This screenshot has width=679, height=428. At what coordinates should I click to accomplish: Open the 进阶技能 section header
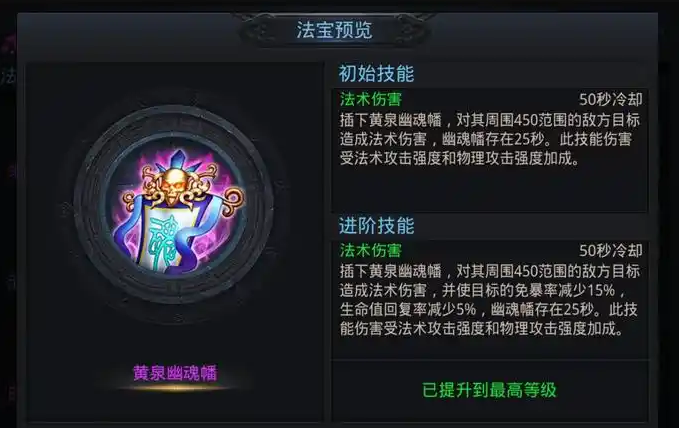[376, 226]
